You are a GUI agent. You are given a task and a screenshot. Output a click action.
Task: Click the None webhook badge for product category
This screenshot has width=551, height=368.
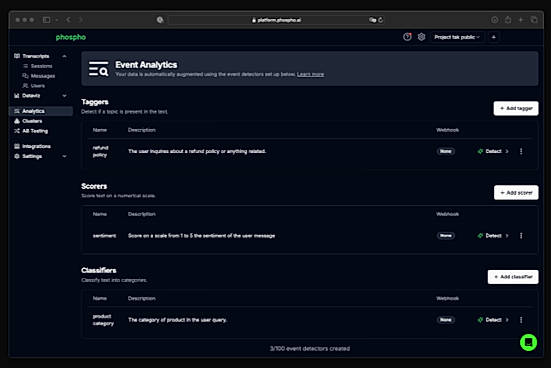click(446, 320)
